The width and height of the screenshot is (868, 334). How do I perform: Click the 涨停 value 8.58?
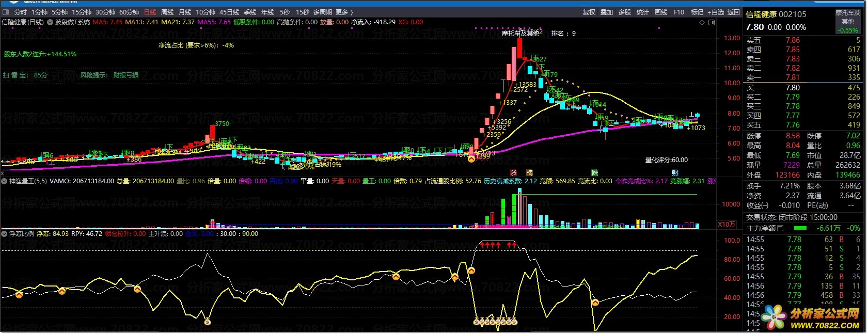[793, 136]
